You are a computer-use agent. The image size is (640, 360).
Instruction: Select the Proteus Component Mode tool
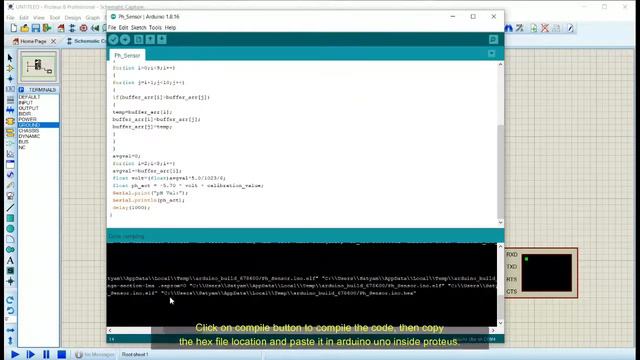(10, 69)
